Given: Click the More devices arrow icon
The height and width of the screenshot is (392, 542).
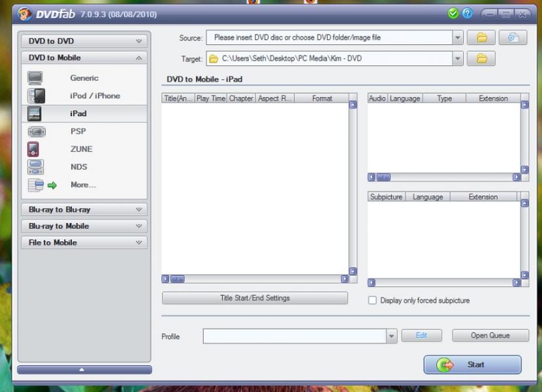Looking at the screenshot, I should [x=52, y=185].
